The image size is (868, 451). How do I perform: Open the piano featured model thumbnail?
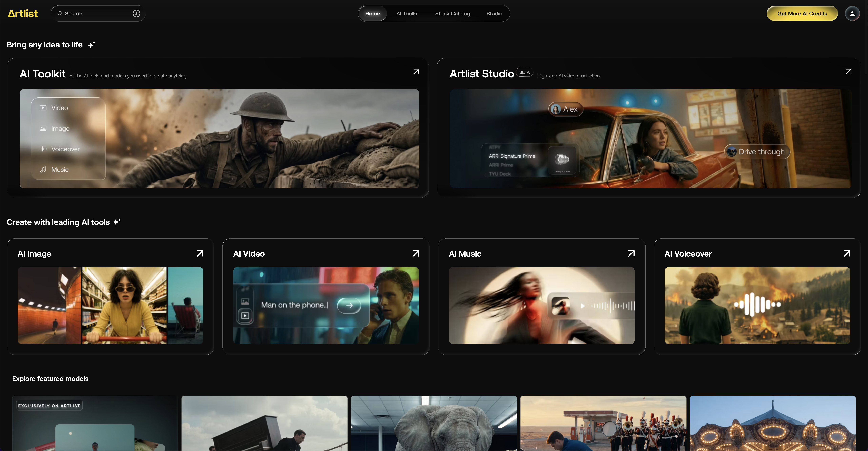pos(264,423)
